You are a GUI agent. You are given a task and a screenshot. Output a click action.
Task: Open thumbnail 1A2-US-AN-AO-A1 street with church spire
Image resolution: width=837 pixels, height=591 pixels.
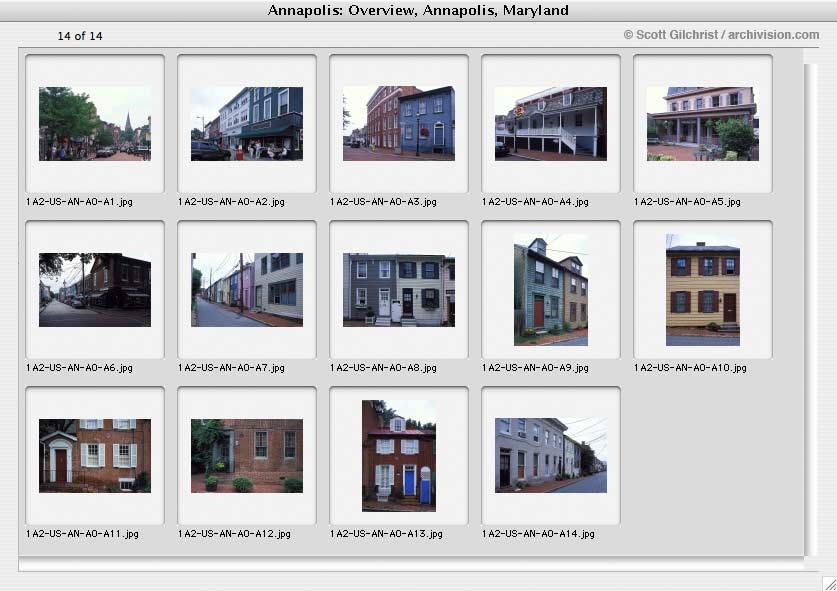(x=95, y=124)
